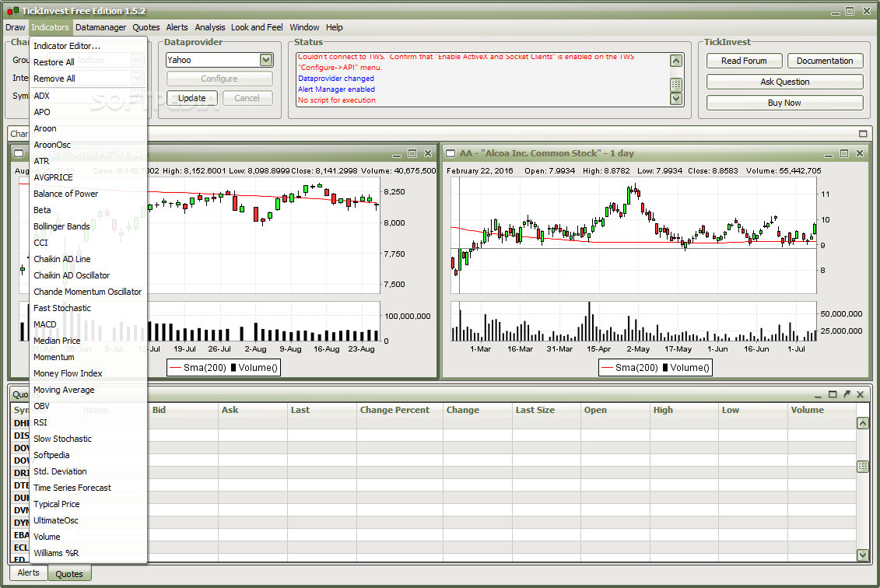This screenshot has width=880, height=588.
Task: Detach the Quotes panel arrow icon
Action: coord(847,394)
